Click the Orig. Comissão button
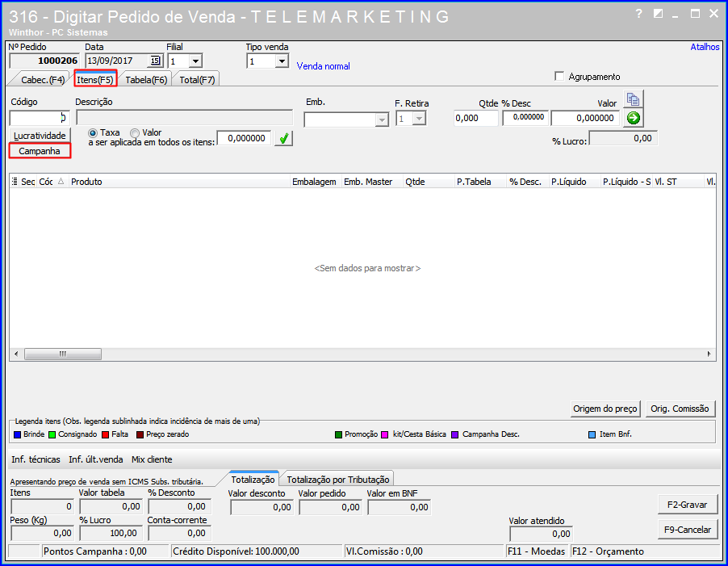 pyautogui.click(x=680, y=409)
